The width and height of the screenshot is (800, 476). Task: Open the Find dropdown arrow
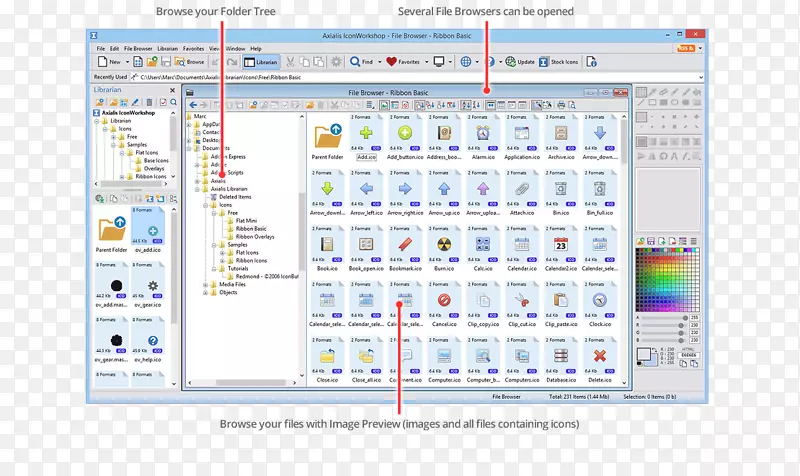(x=379, y=62)
